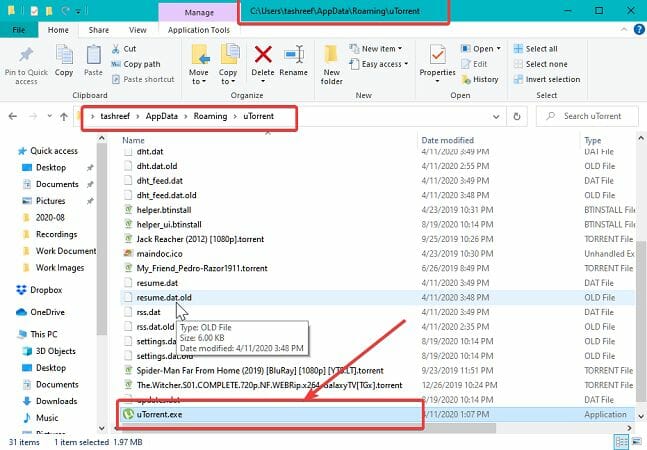Switch to the View tab
Image resolution: width=647 pixels, height=450 pixels.
[137, 30]
